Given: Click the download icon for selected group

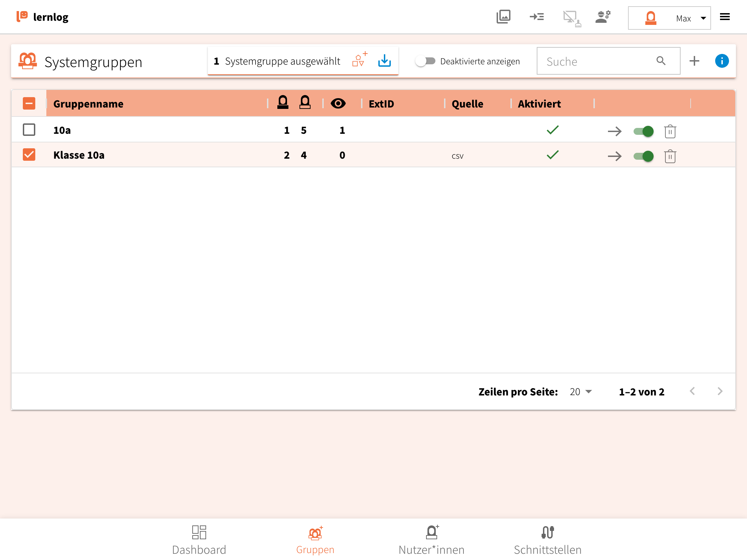Looking at the screenshot, I should [x=384, y=61].
